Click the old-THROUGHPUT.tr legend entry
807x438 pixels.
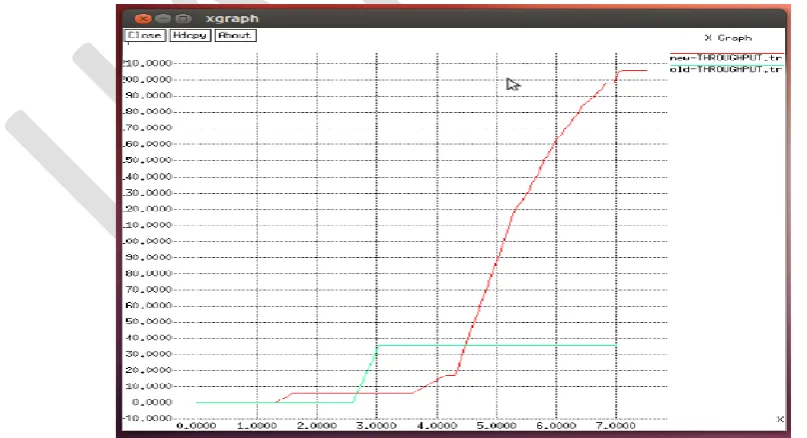click(726, 69)
